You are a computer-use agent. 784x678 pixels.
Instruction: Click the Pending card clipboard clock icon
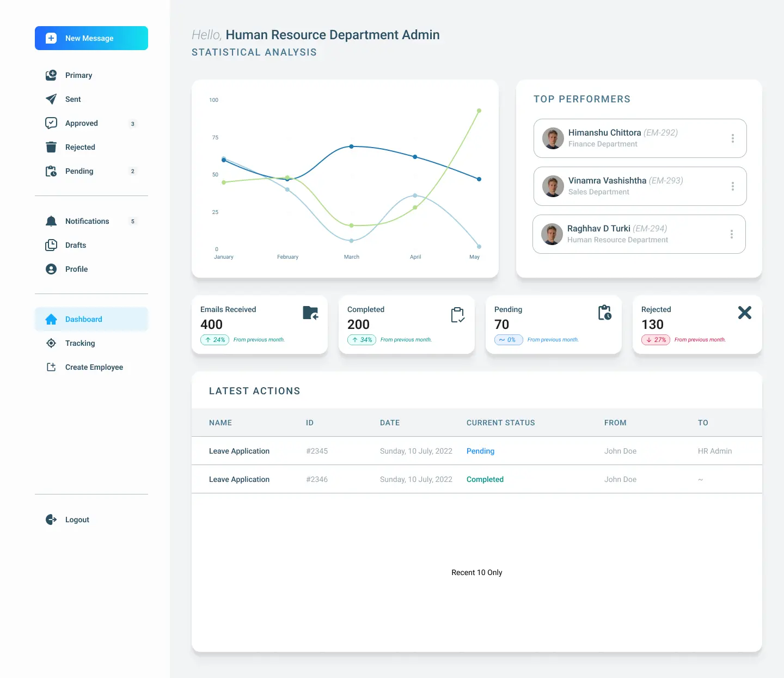pyautogui.click(x=605, y=313)
